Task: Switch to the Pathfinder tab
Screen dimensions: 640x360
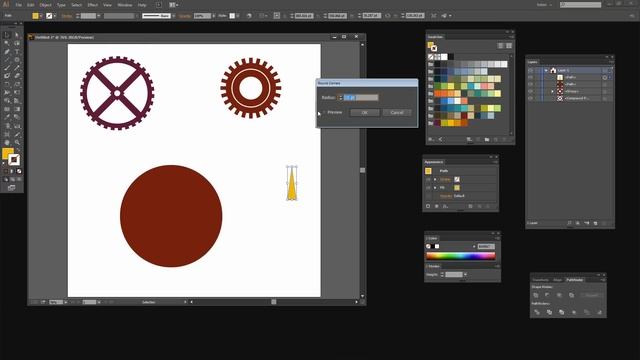Action: click(x=575, y=280)
